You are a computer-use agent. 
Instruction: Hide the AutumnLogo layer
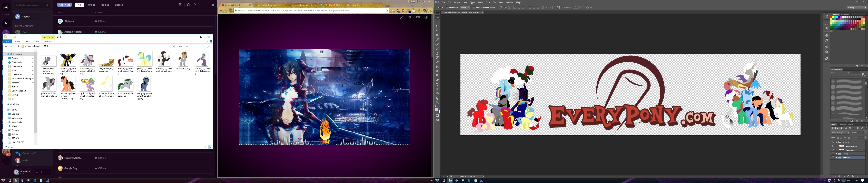(x=833, y=150)
